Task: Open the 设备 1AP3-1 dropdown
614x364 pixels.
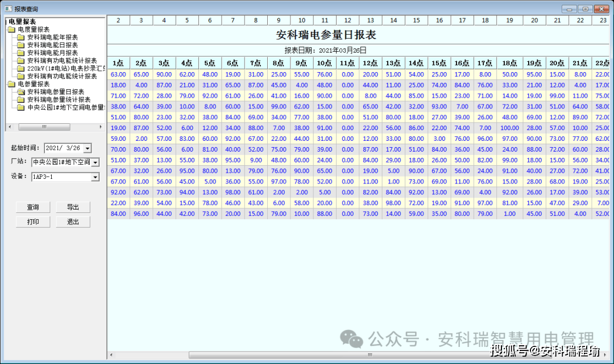Action: pyautogui.click(x=95, y=177)
